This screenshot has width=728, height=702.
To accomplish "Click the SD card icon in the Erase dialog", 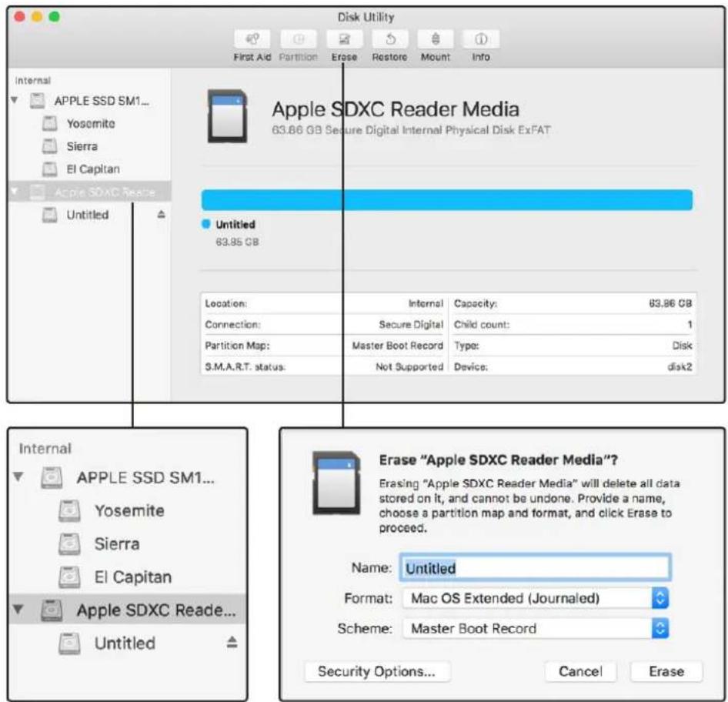I will click(x=336, y=483).
